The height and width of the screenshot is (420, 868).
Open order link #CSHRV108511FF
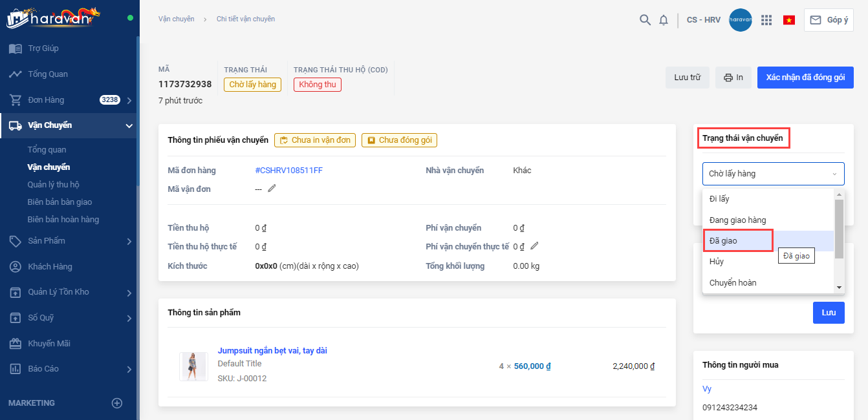288,171
